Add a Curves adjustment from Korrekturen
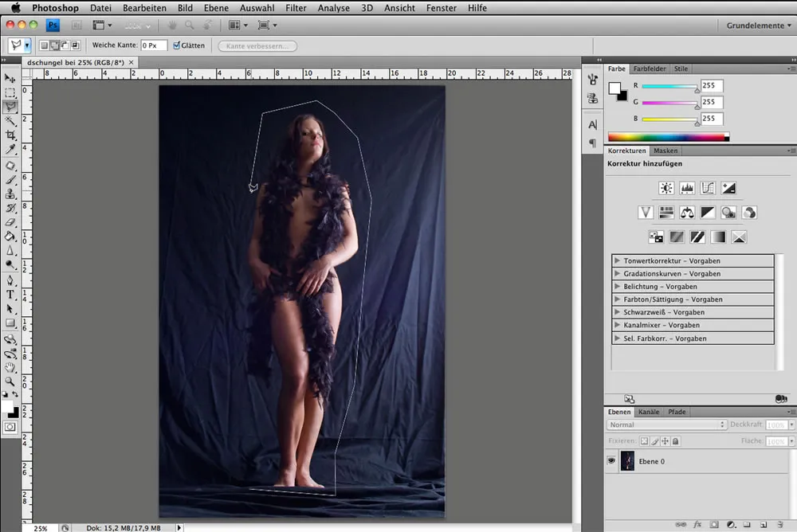Screen dimensions: 797x532 (707, 189)
